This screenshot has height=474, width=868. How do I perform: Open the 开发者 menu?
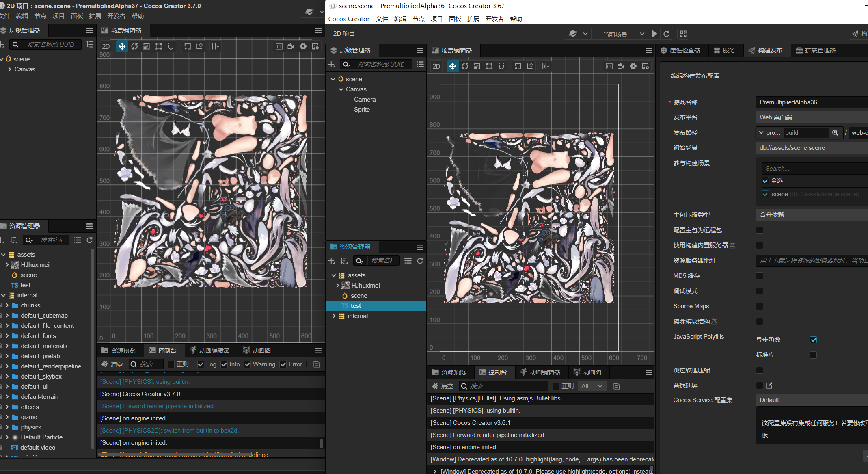coord(494,19)
